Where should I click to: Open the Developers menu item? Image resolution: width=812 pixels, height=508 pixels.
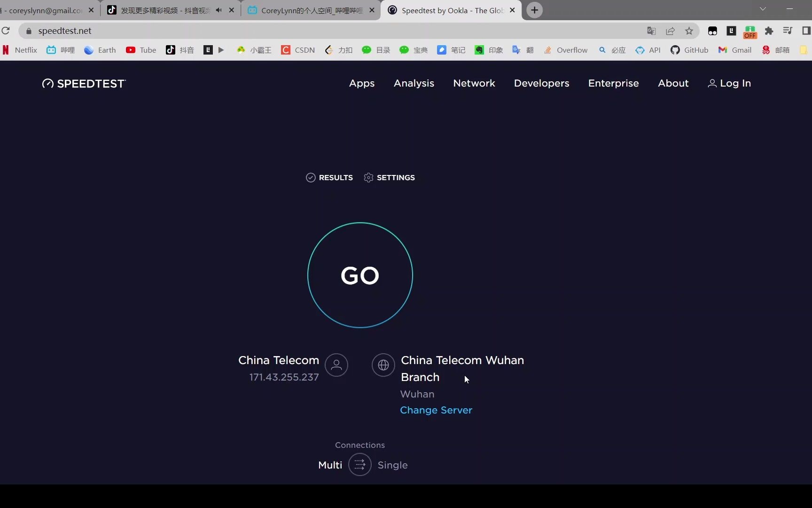[x=541, y=83]
